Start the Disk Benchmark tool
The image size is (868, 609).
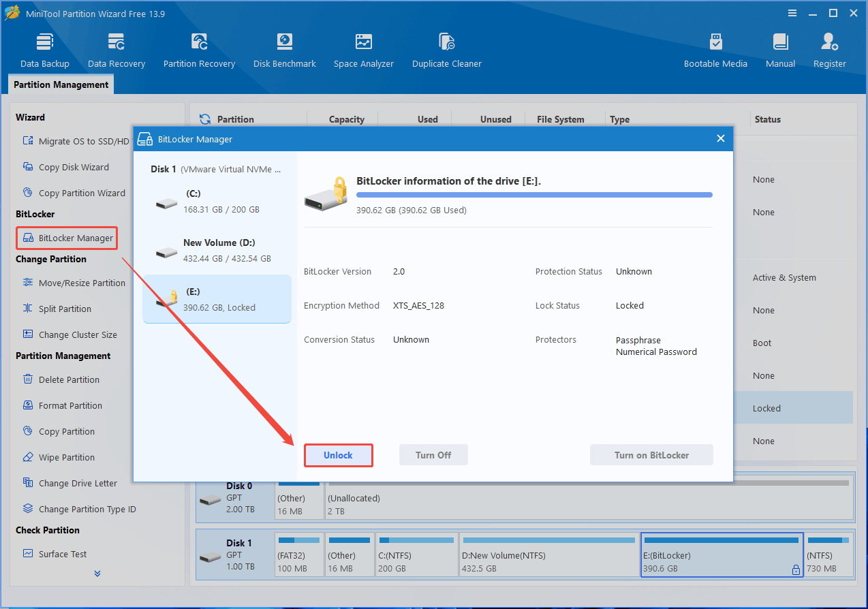(285, 50)
